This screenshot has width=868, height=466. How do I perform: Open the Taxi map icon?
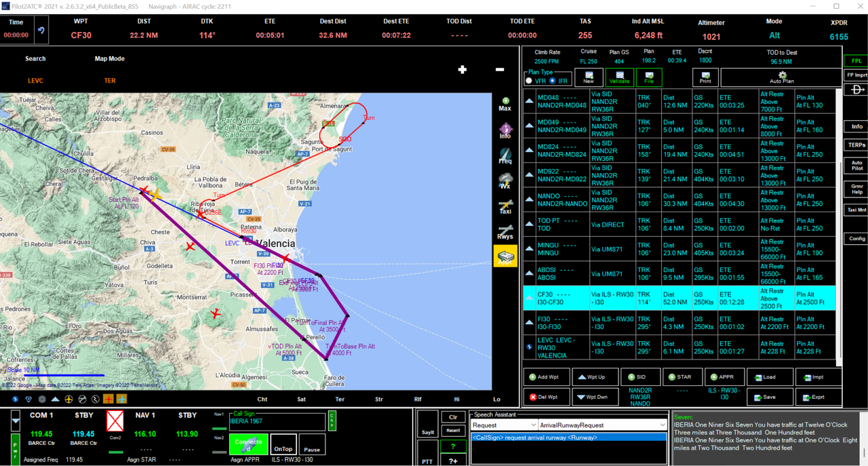pyautogui.click(x=505, y=207)
